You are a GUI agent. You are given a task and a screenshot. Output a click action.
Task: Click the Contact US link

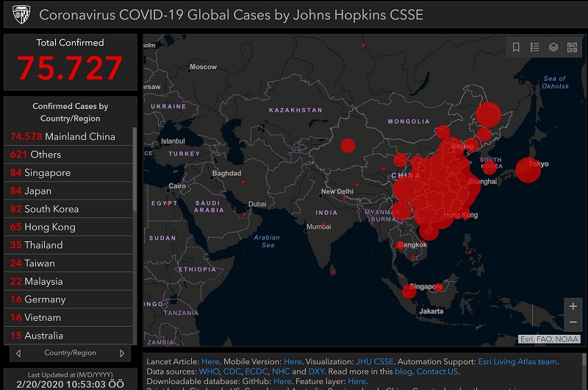pyautogui.click(x=437, y=372)
